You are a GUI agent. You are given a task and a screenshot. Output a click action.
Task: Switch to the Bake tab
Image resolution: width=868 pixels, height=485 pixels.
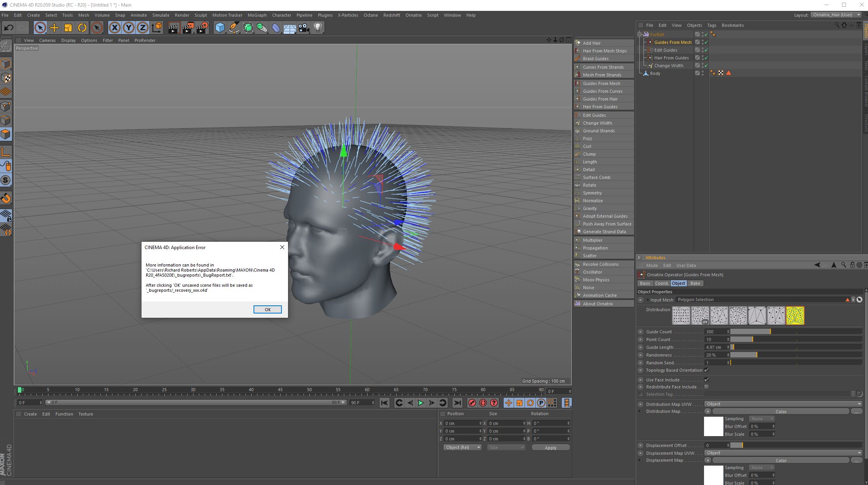point(695,283)
